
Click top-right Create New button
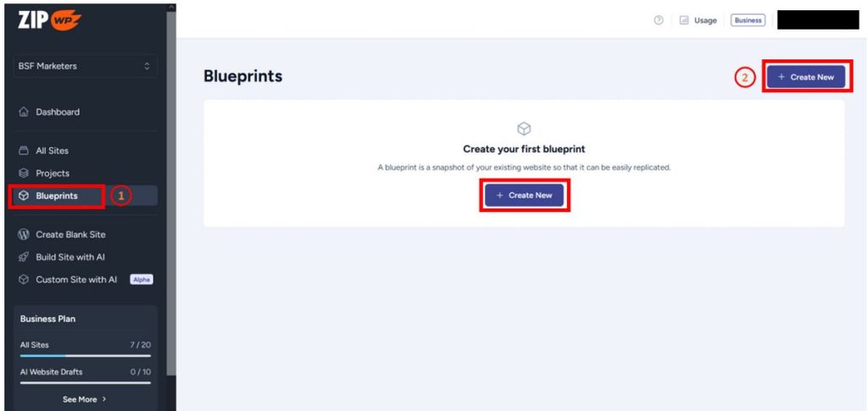click(806, 77)
